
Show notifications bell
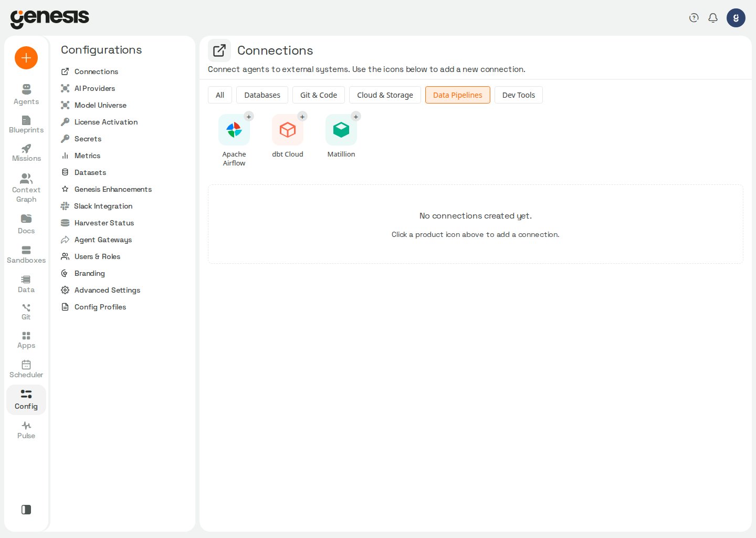point(713,18)
